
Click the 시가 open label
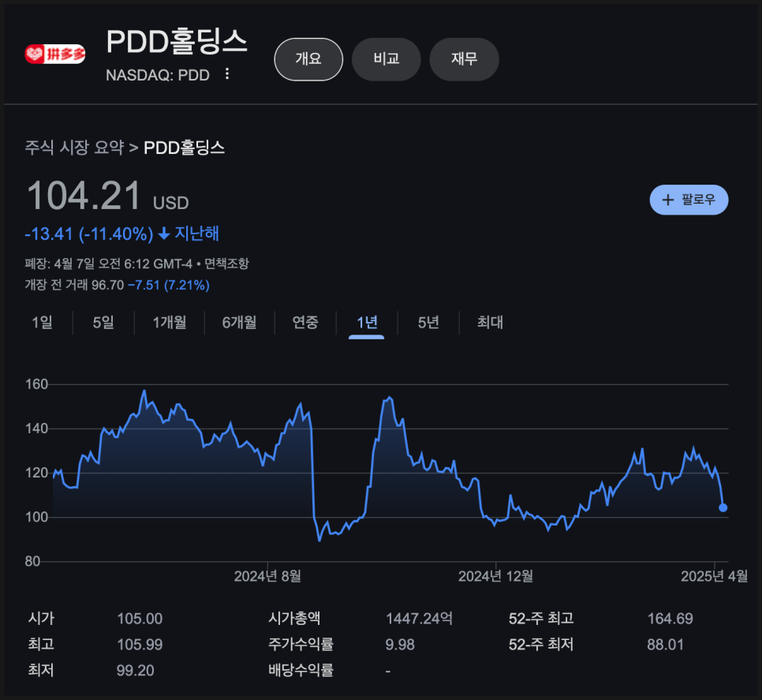pos(41,619)
